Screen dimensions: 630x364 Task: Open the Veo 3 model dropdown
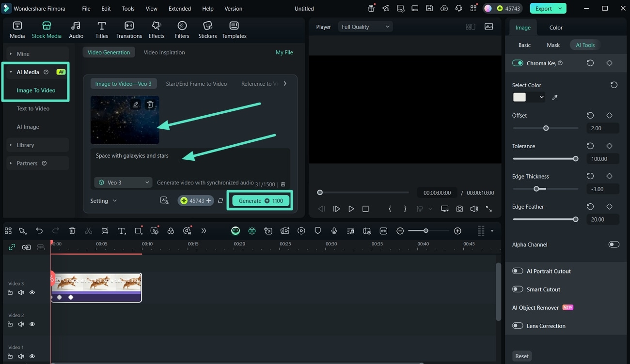123,182
